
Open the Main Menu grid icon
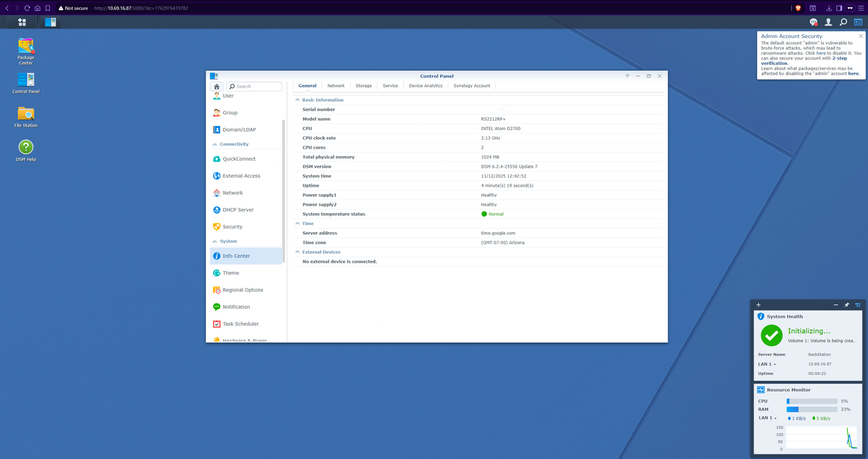point(22,22)
